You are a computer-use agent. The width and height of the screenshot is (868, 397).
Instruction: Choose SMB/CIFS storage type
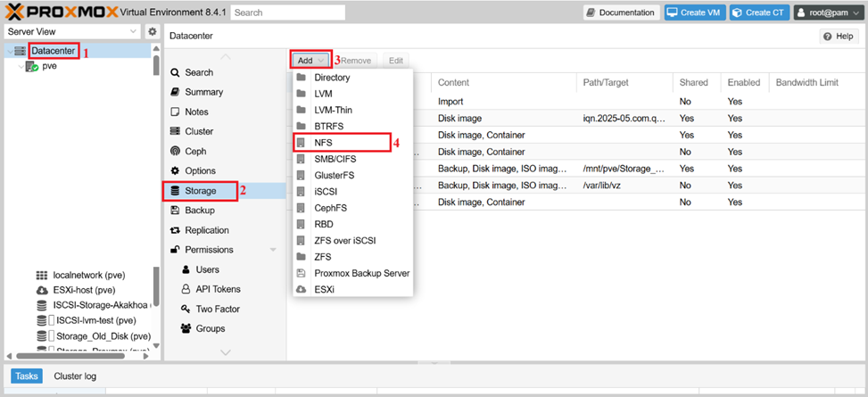(335, 159)
